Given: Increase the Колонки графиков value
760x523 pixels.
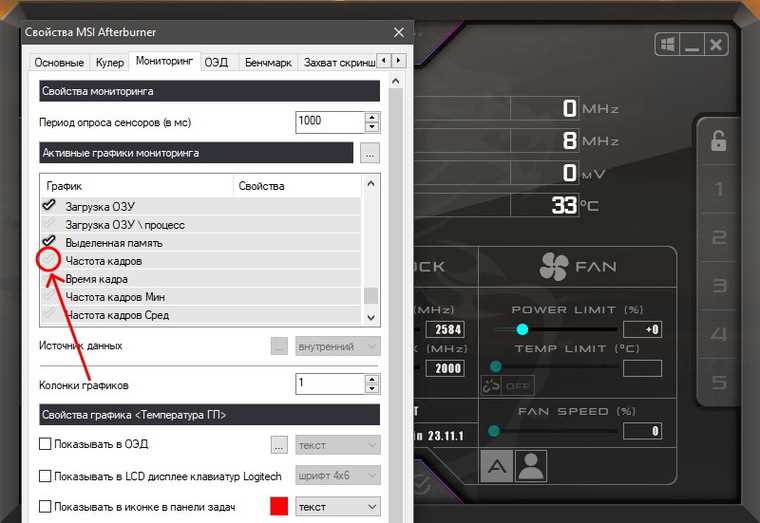Looking at the screenshot, I should click(372, 380).
